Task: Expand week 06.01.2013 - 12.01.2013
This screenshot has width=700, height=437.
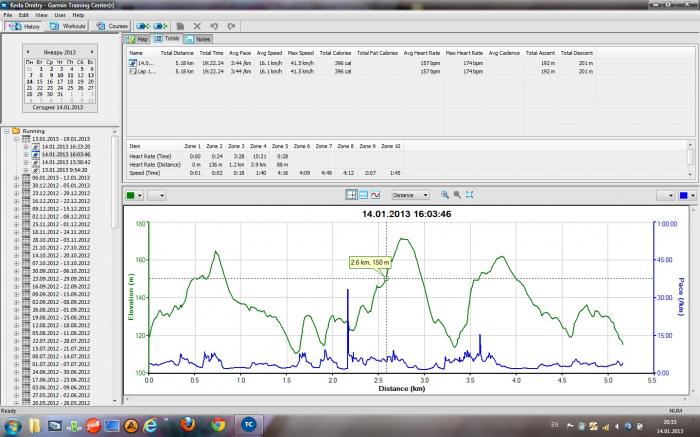Action: point(17,178)
